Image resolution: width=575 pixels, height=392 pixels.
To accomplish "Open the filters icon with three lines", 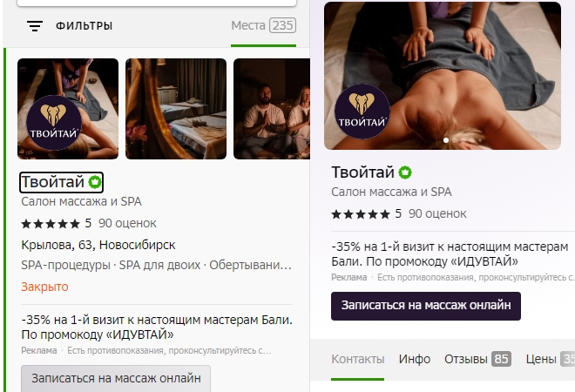I will pyautogui.click(x=35, y=25).
